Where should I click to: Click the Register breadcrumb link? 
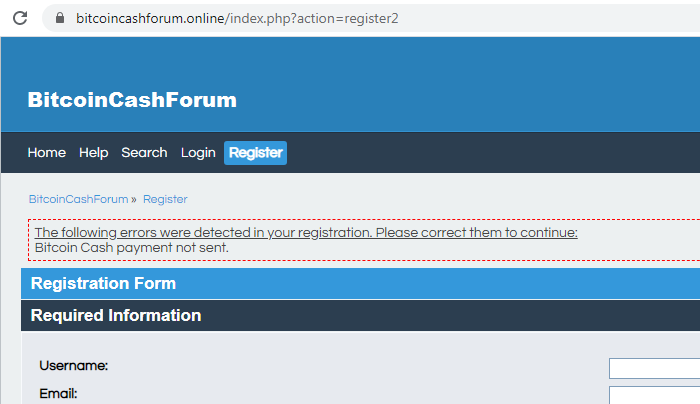click(165, 199)
